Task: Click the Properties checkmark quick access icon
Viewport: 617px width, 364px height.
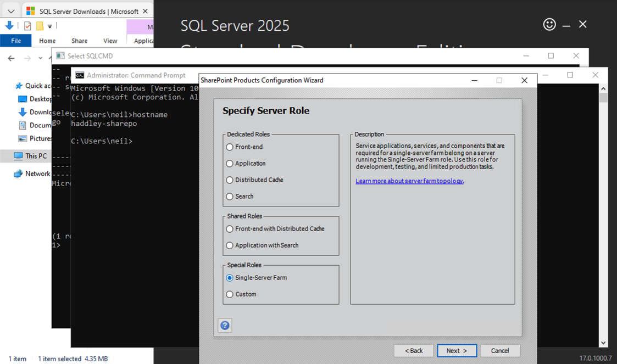Action: pyautogui.click(x=27, y=26)
